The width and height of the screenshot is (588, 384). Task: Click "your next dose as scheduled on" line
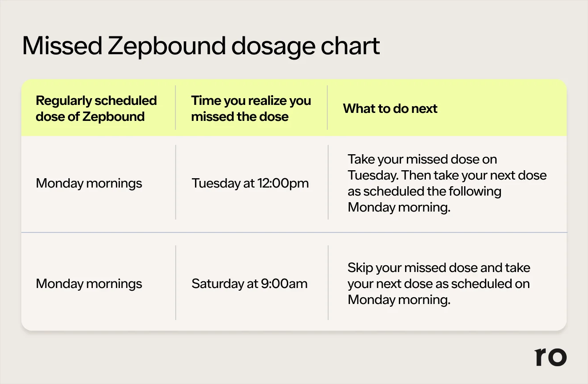438,284
